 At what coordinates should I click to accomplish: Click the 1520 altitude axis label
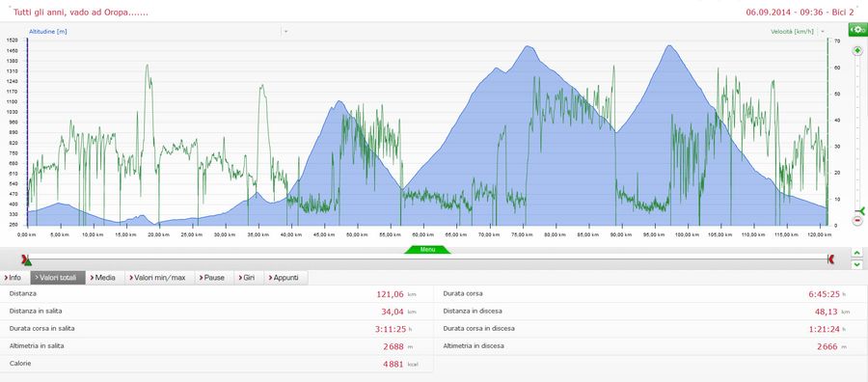point(13,41)
